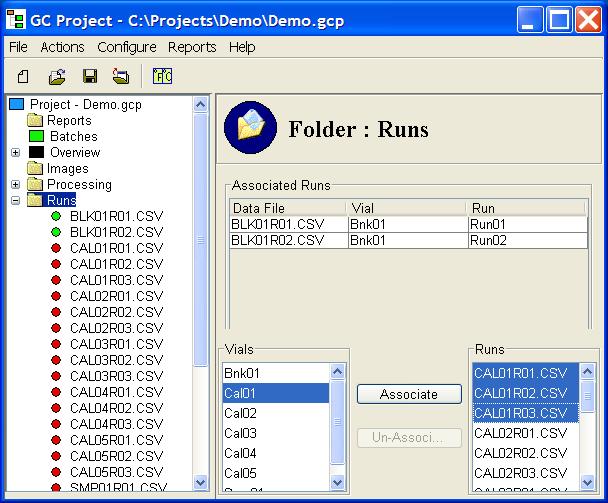Screen dimensions: 608x503
Task: Click the FC processing toolbar icon
Action: pos(162,76)
